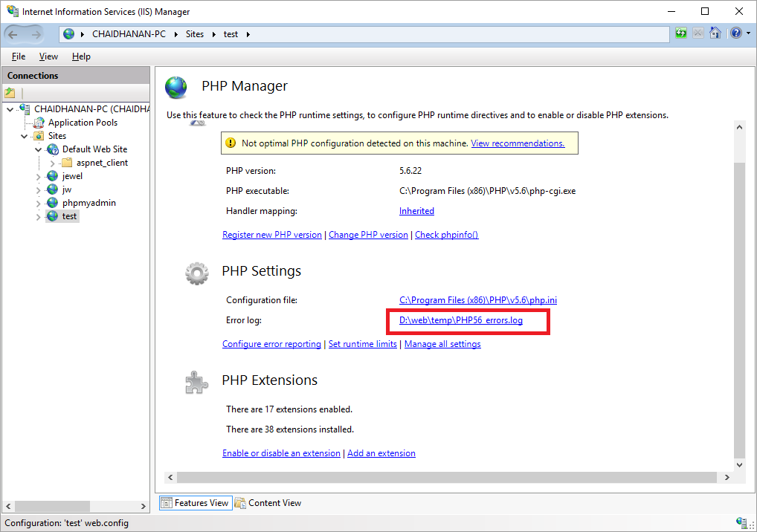Expand the aspnet_client folder
This screenshot has height=532, width=757.
pos(52,163)
